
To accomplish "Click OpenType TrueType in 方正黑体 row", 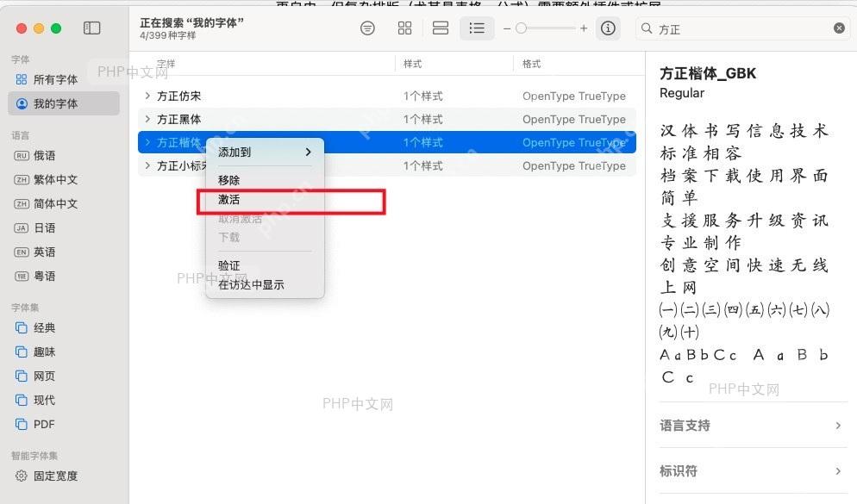I will (x=574, y=119).
